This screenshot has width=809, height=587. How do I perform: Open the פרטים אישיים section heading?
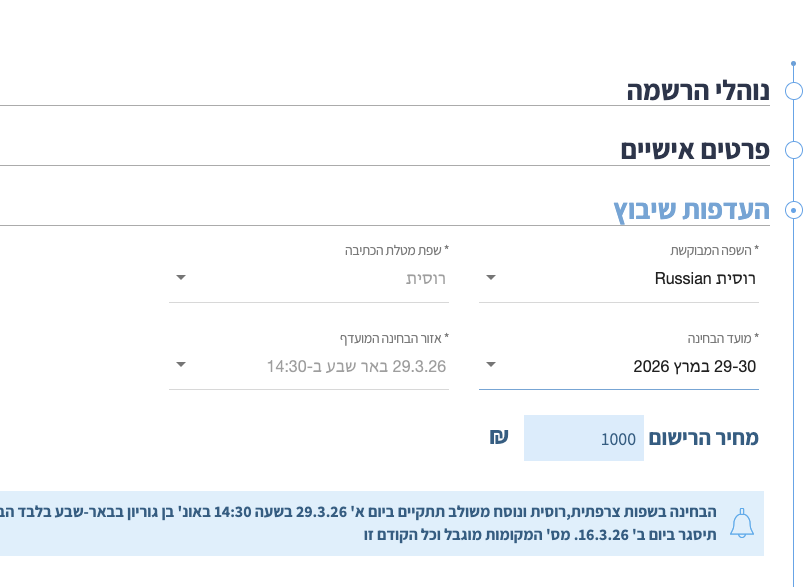(x=694, y=150)
